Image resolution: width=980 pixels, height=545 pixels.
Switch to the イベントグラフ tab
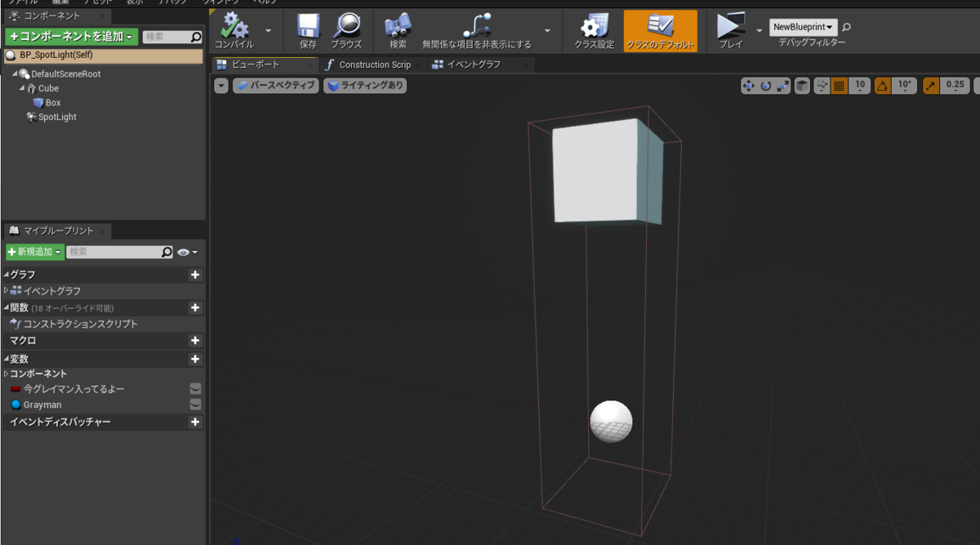pyautogui.click(x=481, y=65)
